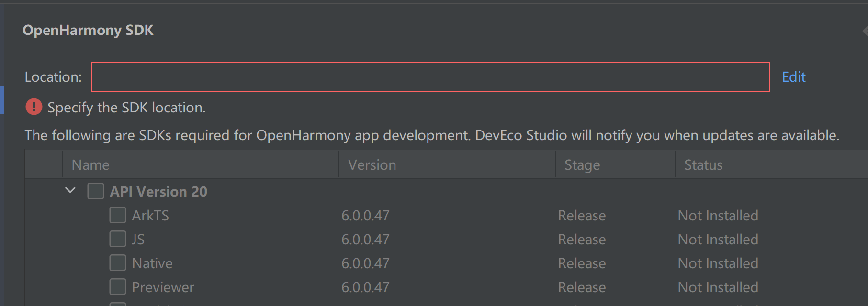This screenshot has width=868, height=306.
Task: Click Not Installed status for JS
Action: (x=718, y=240)
